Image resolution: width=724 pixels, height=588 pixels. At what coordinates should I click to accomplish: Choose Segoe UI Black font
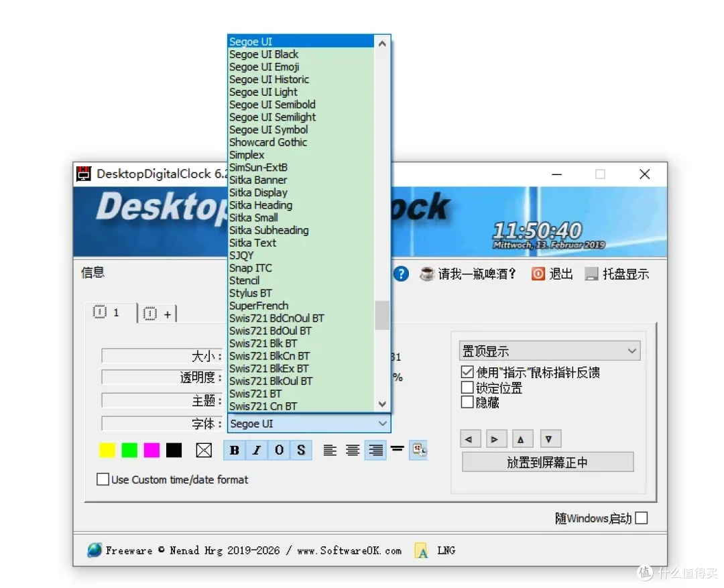click(x=301, y=54)
